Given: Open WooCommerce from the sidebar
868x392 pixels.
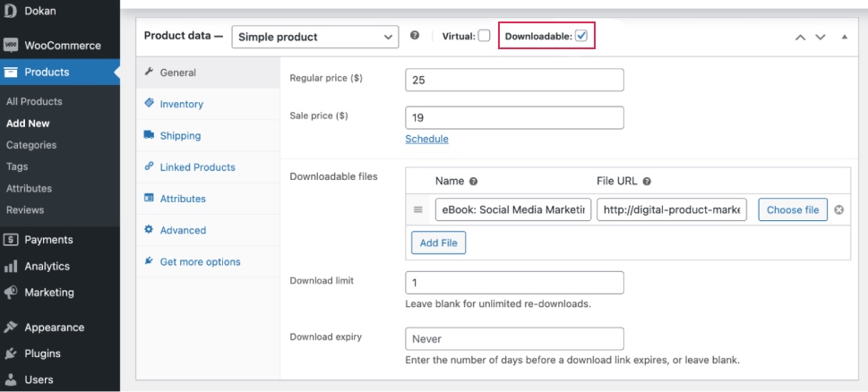Looking at the screenshot, I should 61,45.
